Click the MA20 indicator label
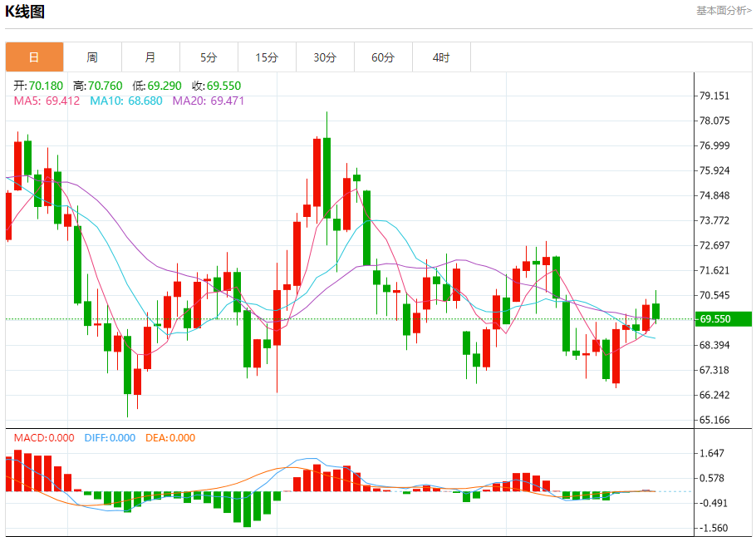756x537 pixels. [209, 101]
